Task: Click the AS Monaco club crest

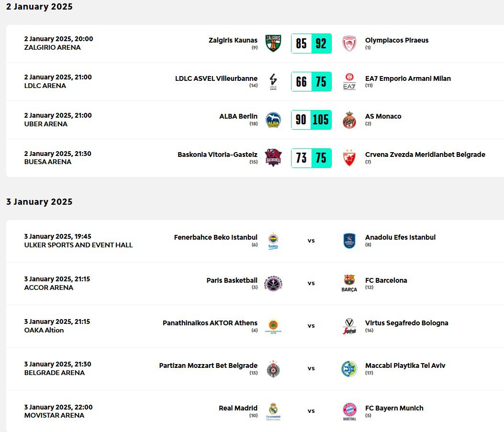Action: [x=349, y=120]
